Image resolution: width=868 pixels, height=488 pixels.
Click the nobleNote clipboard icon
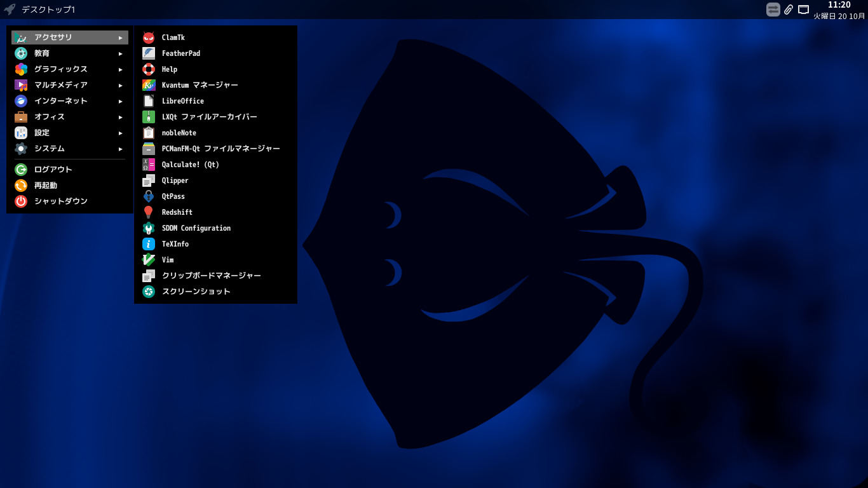[x=149, y=133]
